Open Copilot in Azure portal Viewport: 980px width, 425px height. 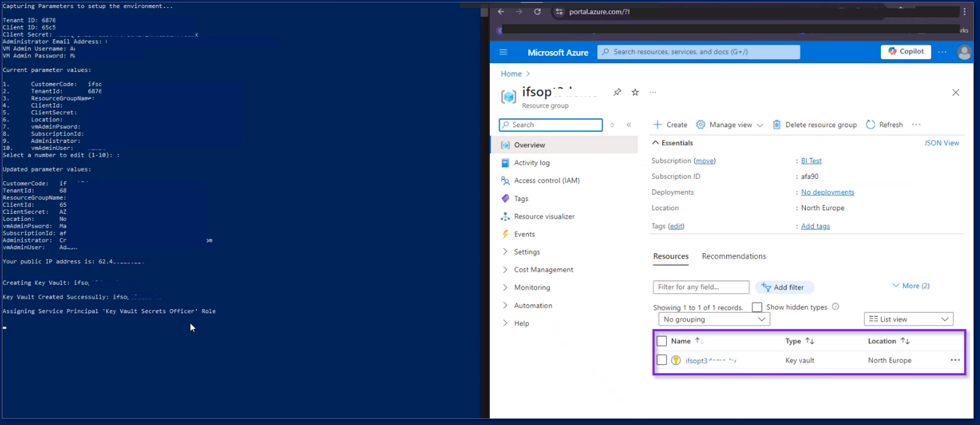coord(905,52)
